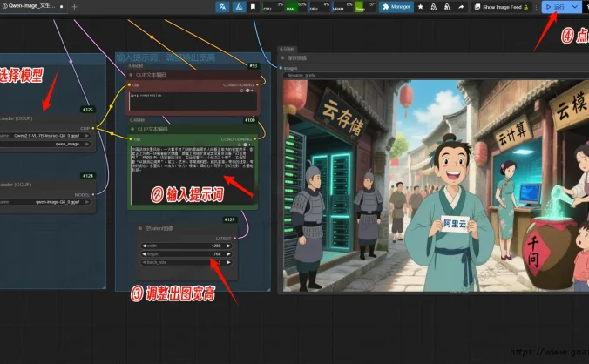Viewport: 589px width, 364px height.
Task: Collapse the green CLIP文本编码 node
Action: click(x=132, y=129)
